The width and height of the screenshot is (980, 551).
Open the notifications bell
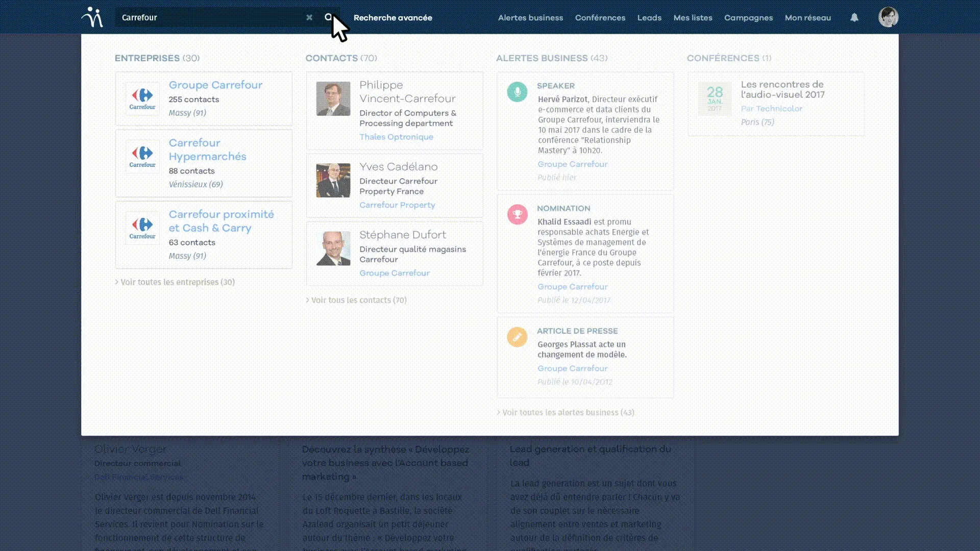854,17
